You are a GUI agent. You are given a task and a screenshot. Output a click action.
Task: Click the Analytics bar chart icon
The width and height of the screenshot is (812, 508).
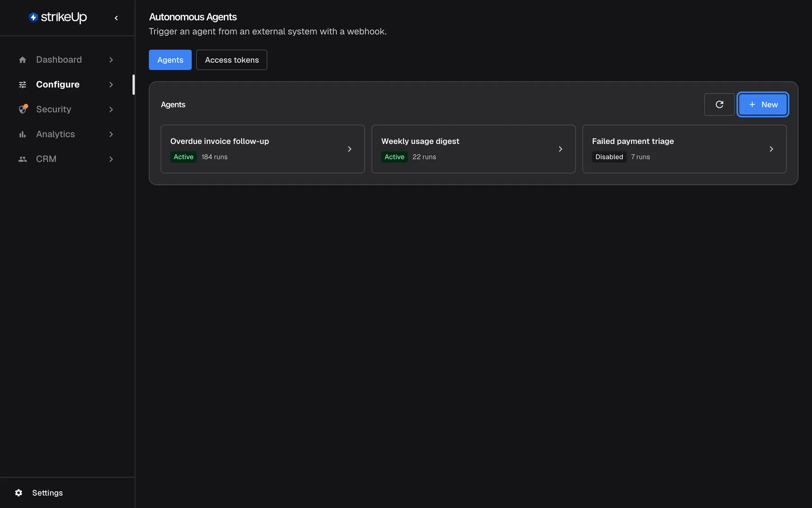(23, 134)
